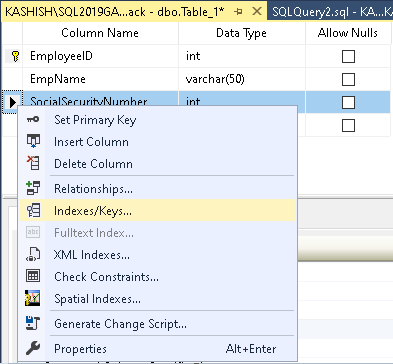Image resolution: width=393 pixels, height=364 pixels.
Task: Click the Relationships icon
Action: point(33,188)
